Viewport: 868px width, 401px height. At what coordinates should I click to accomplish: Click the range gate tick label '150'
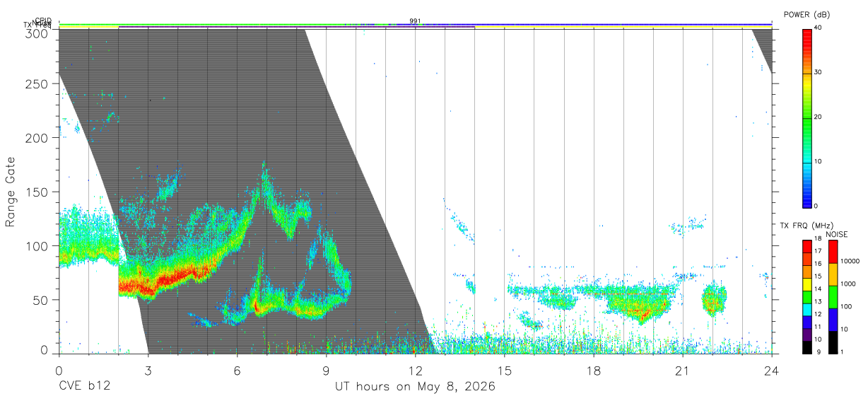pos(37,192)
